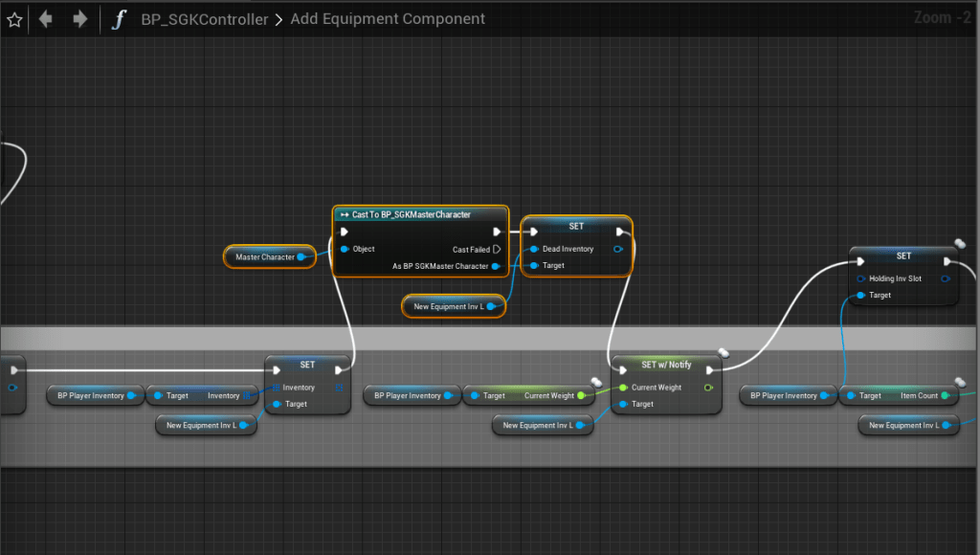Click the Cast Failed execution pin
Screen dimensions: 980x555
[496, 249]
